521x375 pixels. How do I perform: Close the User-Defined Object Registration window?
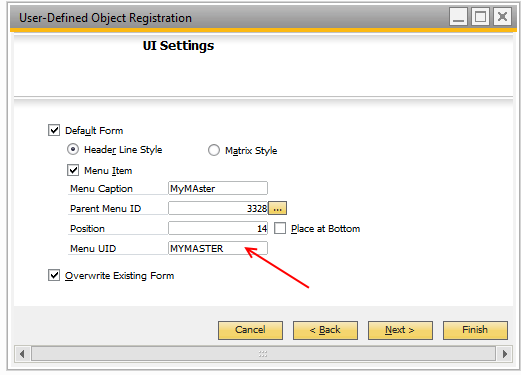click(502, 17)
